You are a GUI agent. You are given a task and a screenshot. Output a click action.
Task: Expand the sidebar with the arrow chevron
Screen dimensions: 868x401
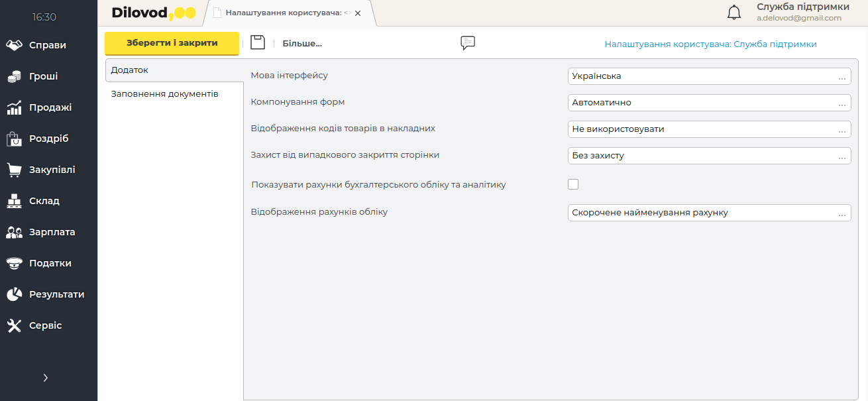click(45, 378)
